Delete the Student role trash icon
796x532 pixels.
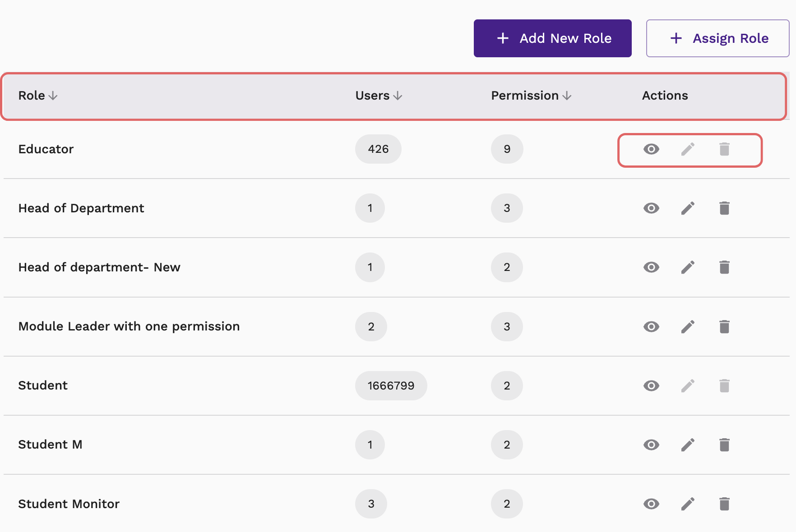(724, 385)
